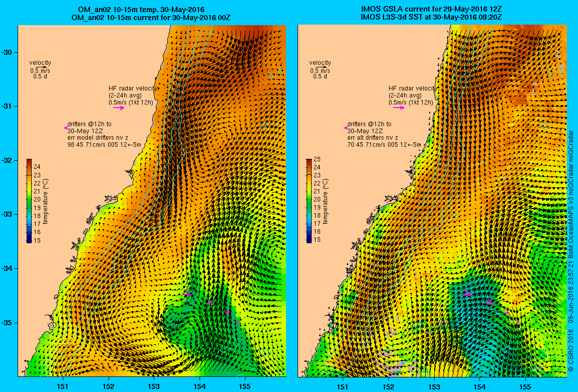Click the '-34' latitude axis label
Image resolution: width=578 pixels, height=392 pixels.
7,268
